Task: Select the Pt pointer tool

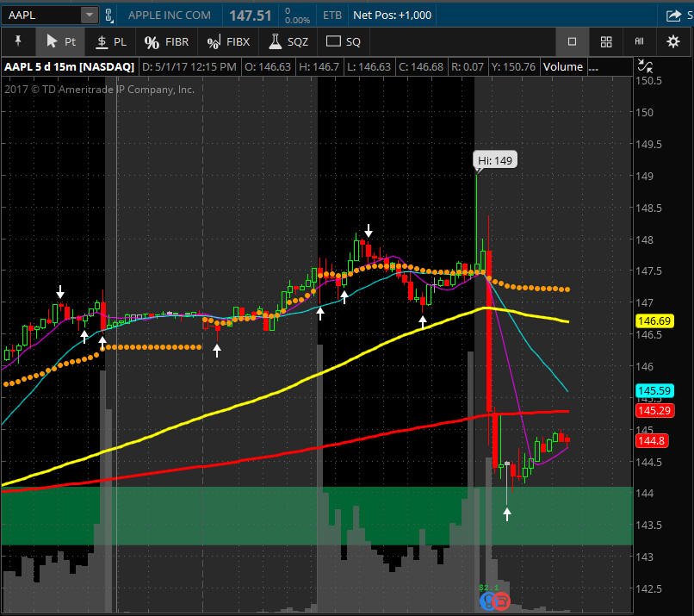Action: [x=60, y=41]
